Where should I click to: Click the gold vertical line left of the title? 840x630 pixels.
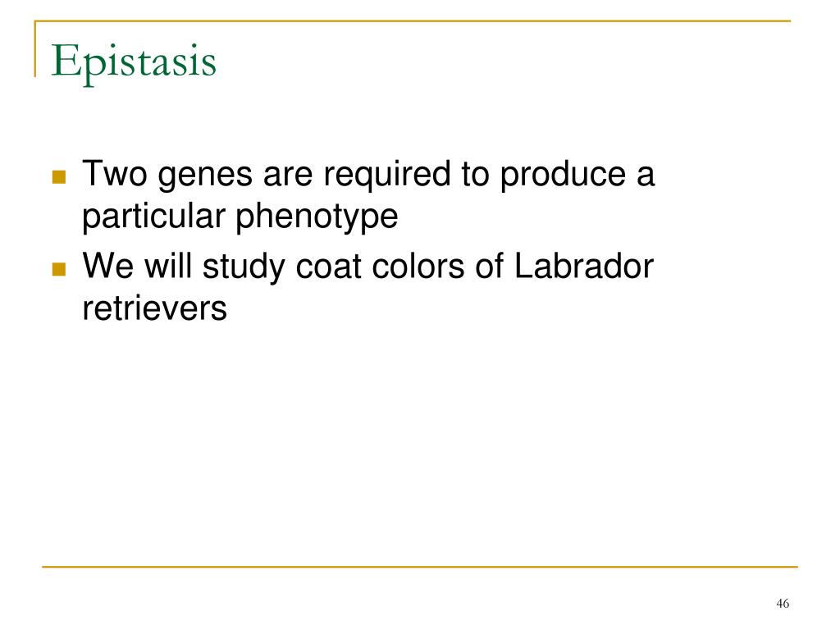tap(35, 48)
